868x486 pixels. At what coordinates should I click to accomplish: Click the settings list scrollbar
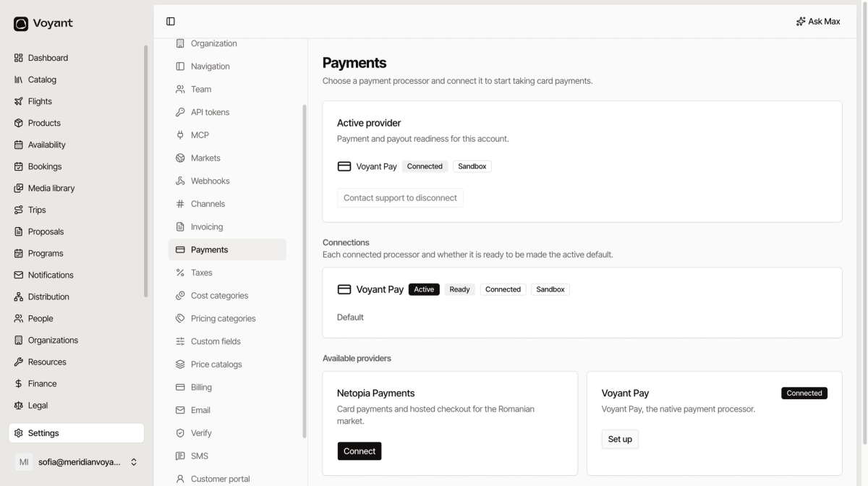coord(305,271)
